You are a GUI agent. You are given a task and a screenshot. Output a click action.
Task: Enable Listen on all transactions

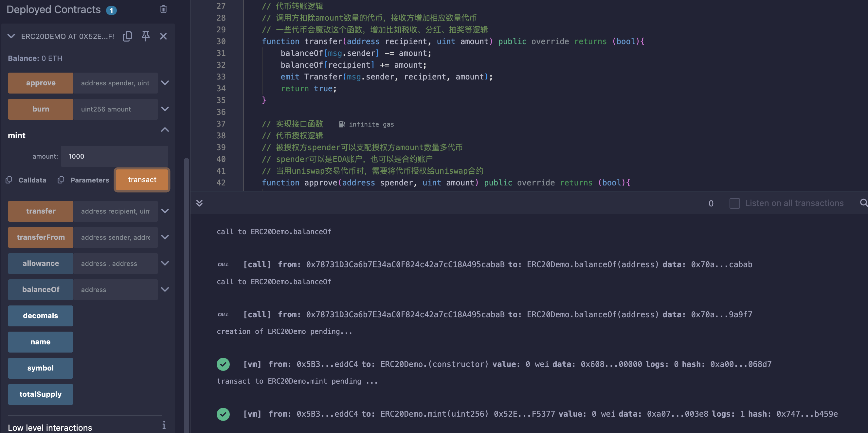(x=734, y=203)
